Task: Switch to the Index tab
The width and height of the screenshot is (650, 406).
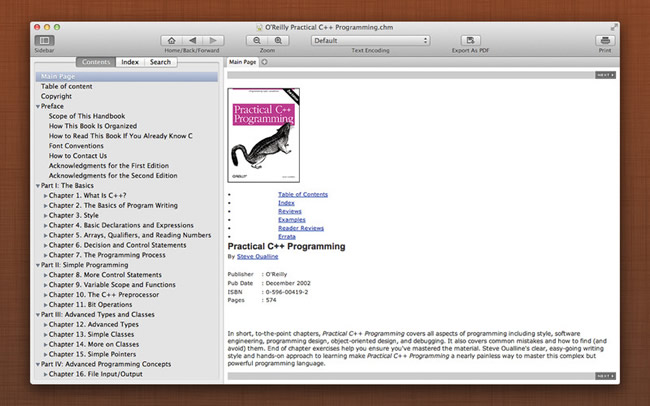Action: tap(130, 62)
